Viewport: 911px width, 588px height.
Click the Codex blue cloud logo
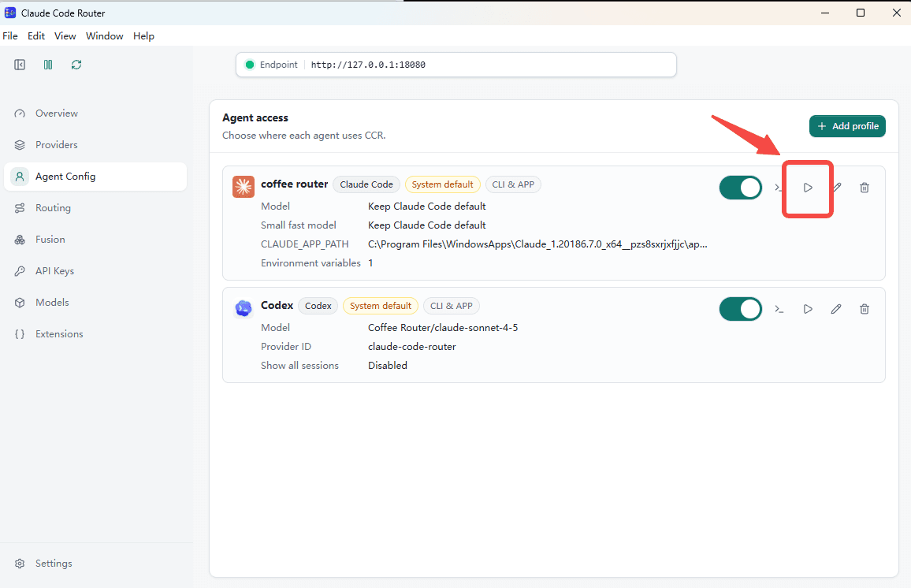click(244, 308)
